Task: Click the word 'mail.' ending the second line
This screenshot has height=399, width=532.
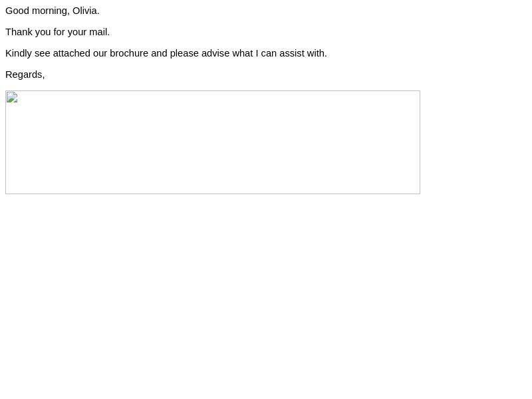Action: 99,32
